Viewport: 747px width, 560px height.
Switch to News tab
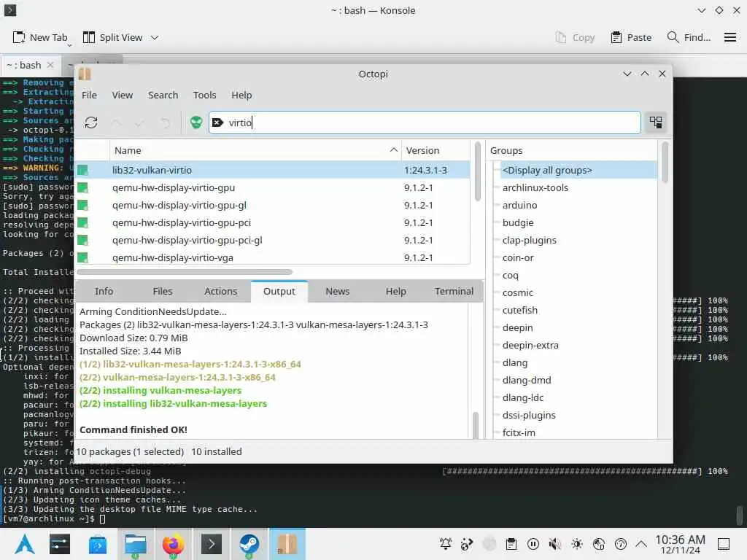point(337,291)
